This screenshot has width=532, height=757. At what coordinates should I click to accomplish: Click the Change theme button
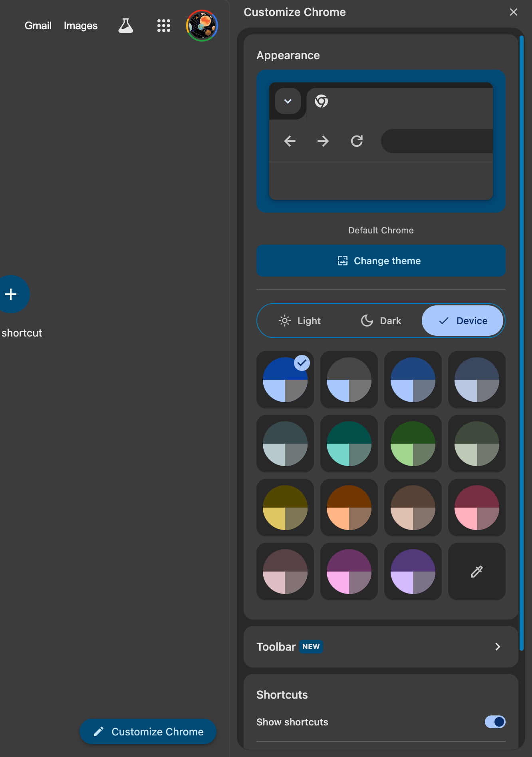tap(381, 261)
